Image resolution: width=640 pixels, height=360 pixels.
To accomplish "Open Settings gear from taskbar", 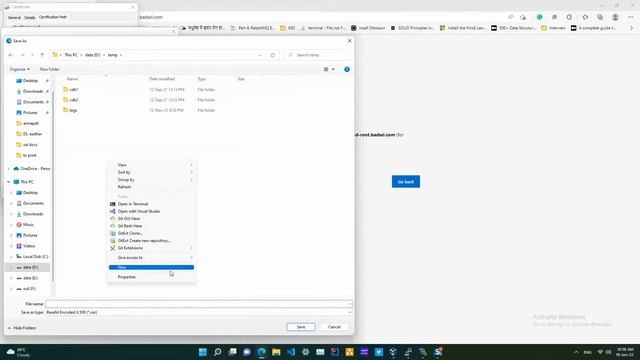I will coord(306,352).
